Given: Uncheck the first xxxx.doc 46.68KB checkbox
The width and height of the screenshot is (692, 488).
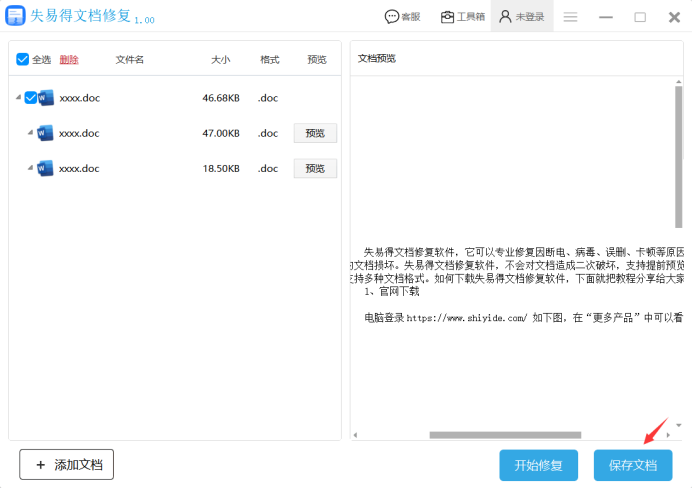Looking at the screenshot, I should tap(31, 98).
